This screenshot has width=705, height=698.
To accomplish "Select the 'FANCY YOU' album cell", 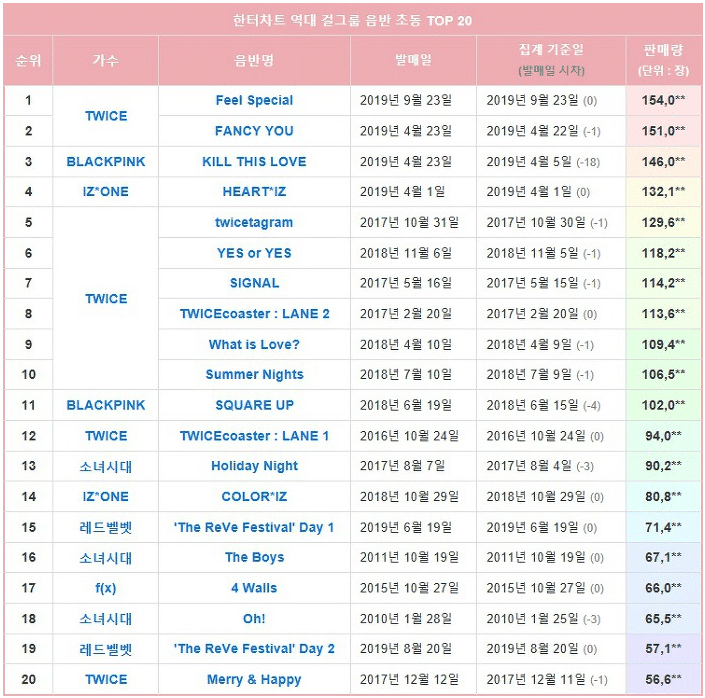I will (254, 131).
